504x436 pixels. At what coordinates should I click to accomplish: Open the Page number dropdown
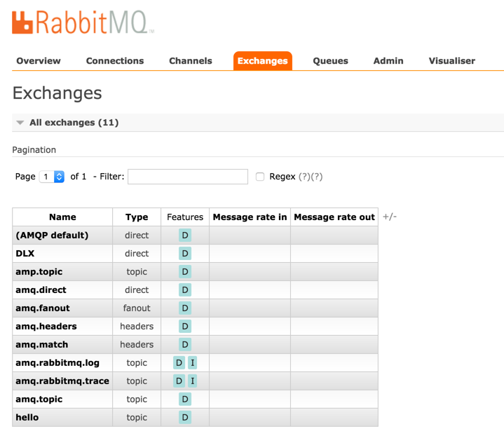pos(52,177)
